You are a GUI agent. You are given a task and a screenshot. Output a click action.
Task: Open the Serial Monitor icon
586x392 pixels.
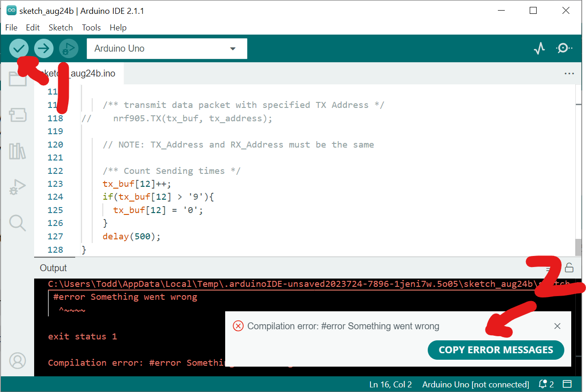click(x=564, y=48)
